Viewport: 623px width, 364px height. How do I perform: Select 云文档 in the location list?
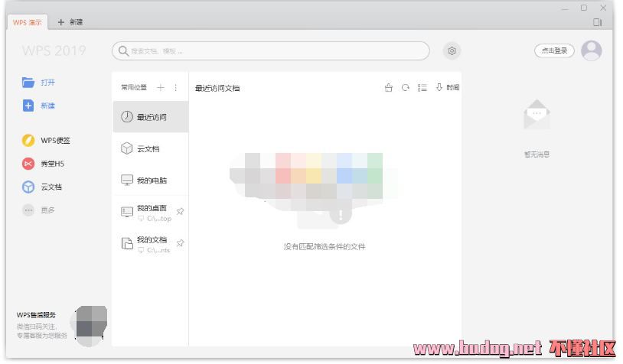tap(151, 148)
